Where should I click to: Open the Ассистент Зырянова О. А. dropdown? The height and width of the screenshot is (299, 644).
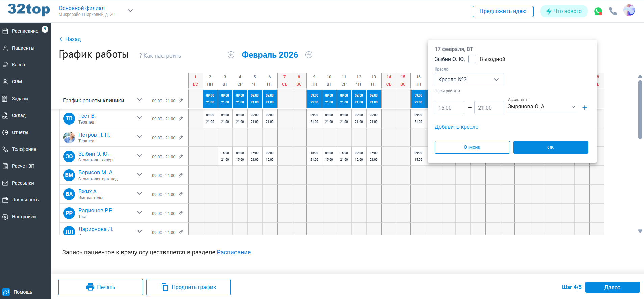542,107
